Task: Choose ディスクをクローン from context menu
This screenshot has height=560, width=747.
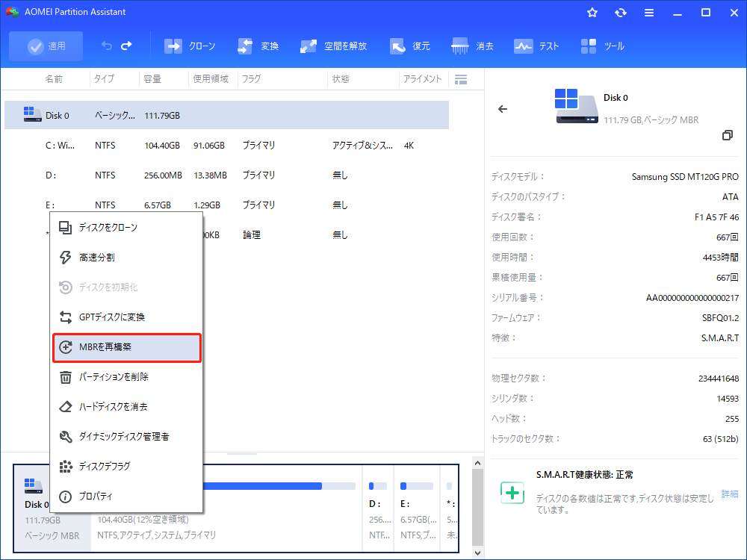Action: tap(127, 228)
